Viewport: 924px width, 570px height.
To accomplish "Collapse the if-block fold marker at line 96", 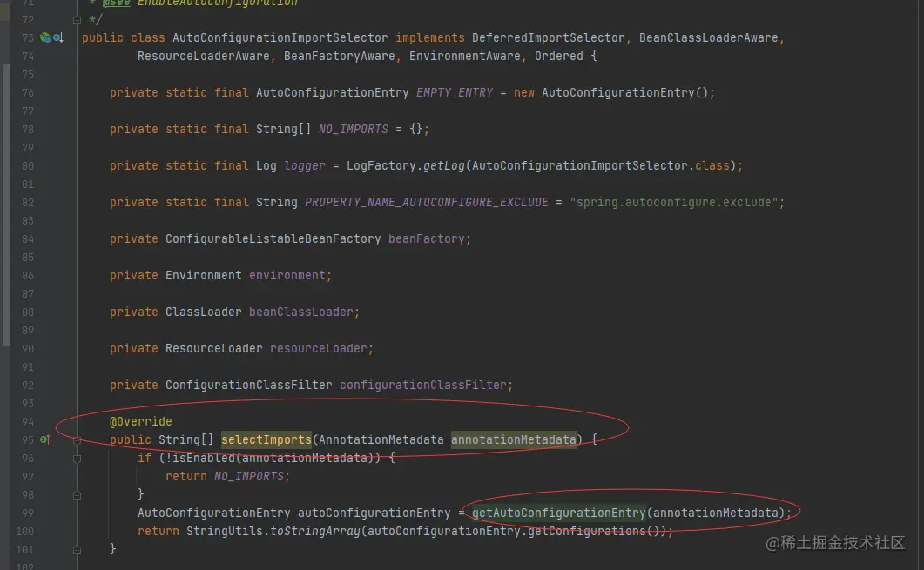I will 77,458.
